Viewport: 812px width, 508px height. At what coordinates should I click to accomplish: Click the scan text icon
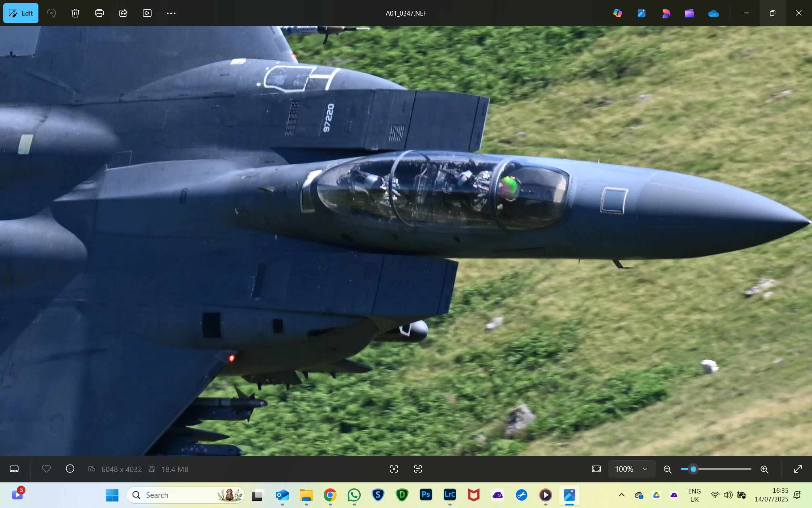[418, 469]
